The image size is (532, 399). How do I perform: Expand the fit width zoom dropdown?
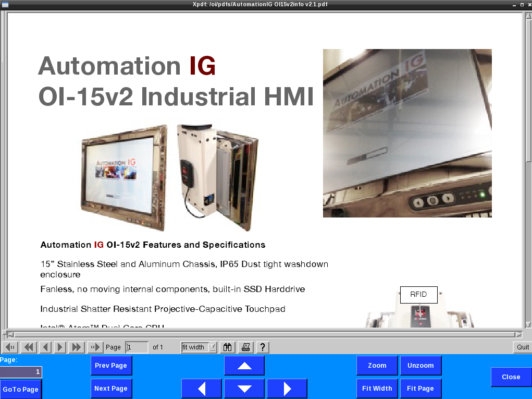coord(213,347)
